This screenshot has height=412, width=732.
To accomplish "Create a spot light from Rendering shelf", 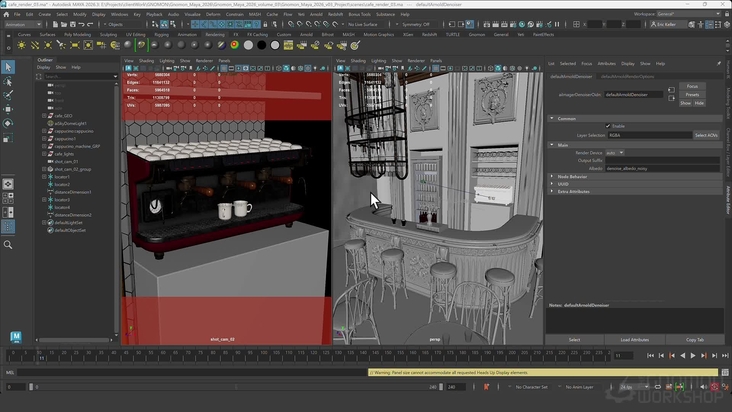I will [61, 45].
